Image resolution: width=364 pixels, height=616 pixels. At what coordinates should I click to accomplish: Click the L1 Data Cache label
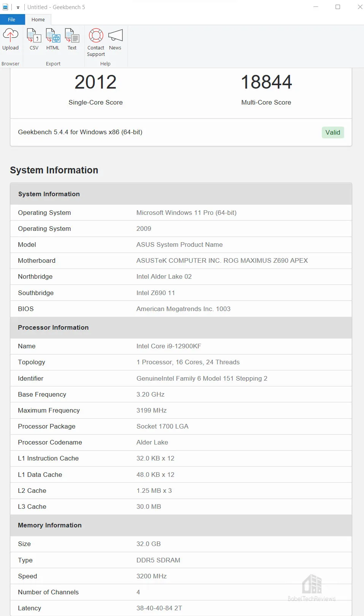[40, 475]
